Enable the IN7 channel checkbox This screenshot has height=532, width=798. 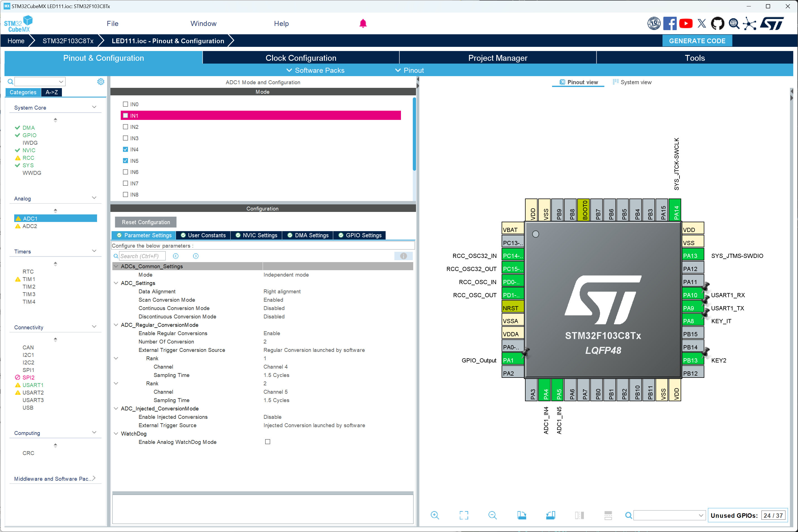(x=125, y=183)
